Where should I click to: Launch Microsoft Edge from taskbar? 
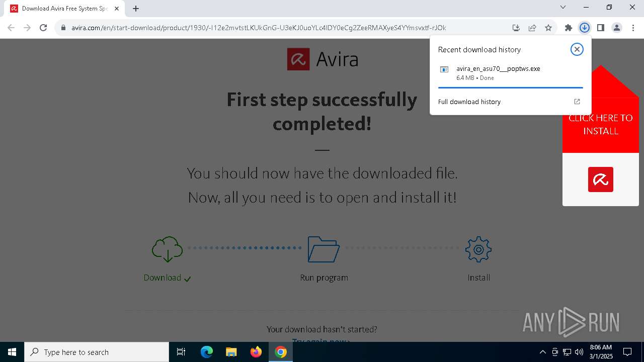click(207, 352)
